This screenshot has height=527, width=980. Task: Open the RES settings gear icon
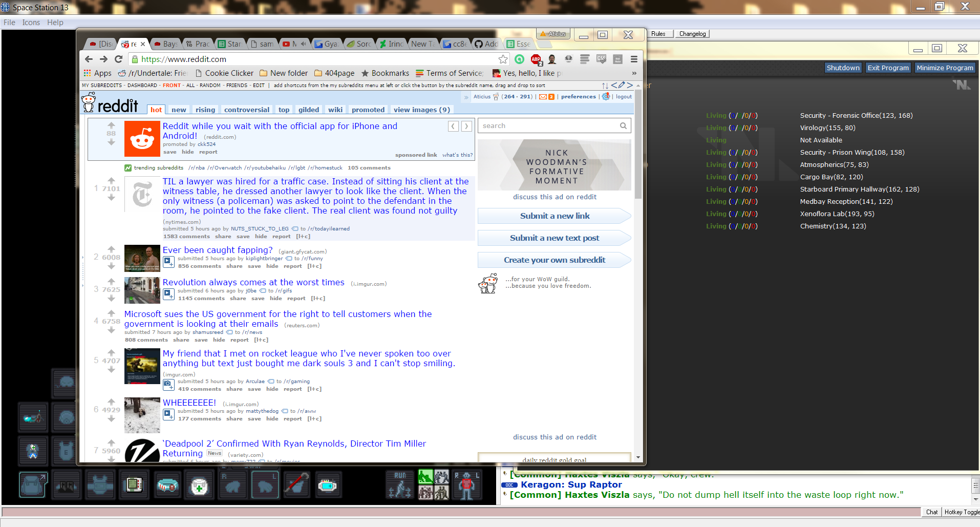(606, 96)
